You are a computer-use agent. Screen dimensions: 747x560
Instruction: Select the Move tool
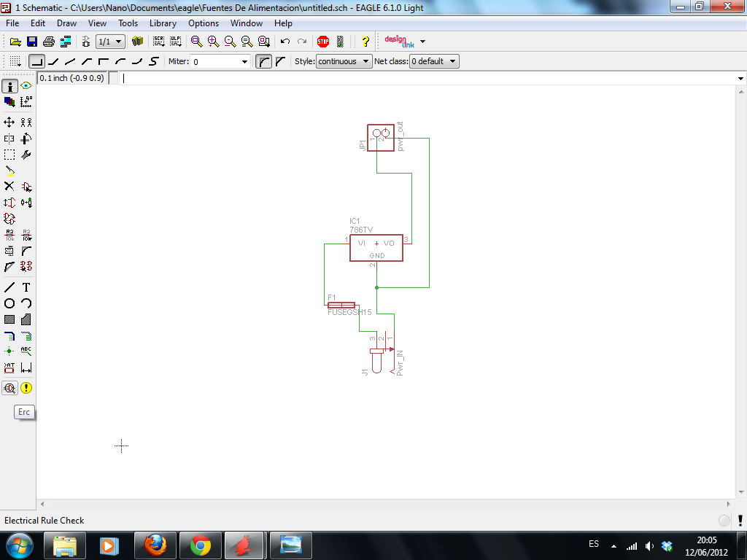(x=9, y=122)
